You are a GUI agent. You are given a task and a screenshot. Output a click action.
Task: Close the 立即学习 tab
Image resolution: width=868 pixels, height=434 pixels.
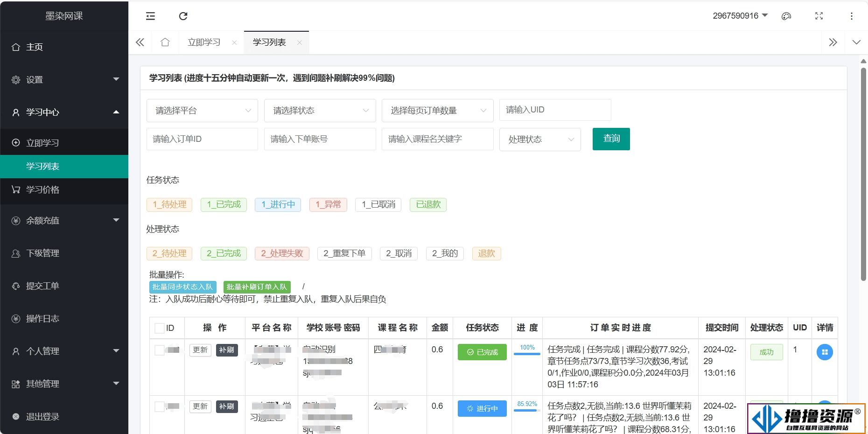click(234, 42)
